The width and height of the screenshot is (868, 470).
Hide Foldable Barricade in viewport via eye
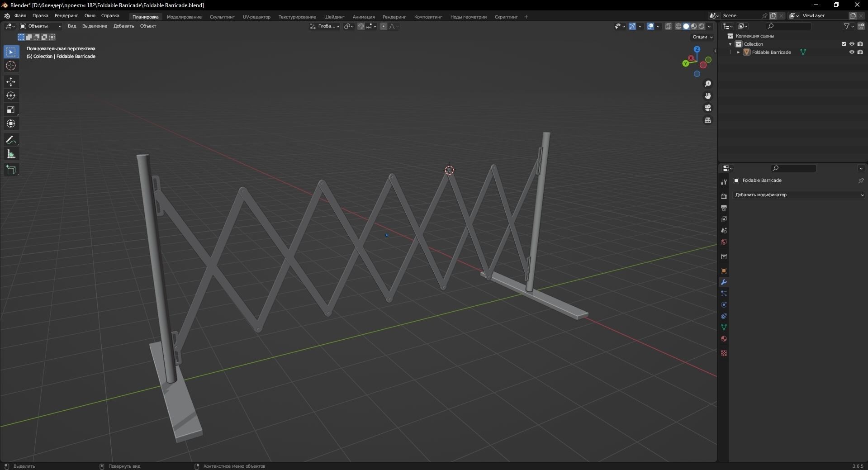pos(852,52)
